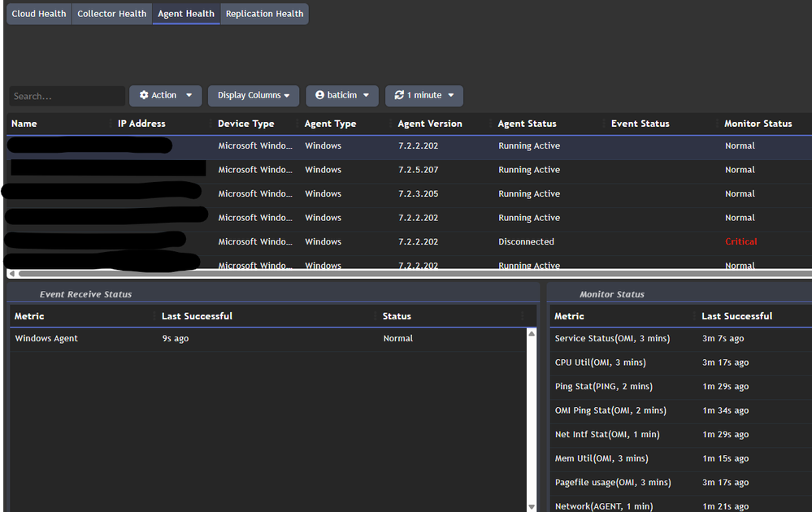The width and height of the screenshot is (812, 512).
Task: Click the Event Receive Status panel title
Action: click(85, 294)
